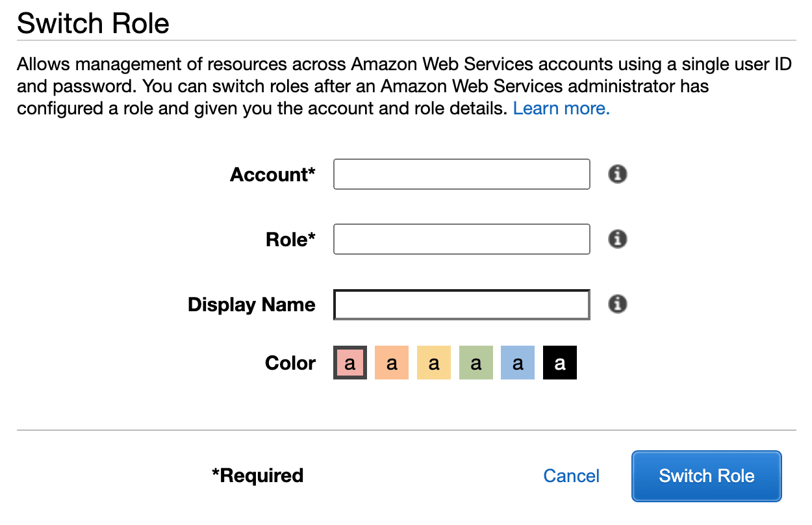Click the Color row label
Screen dimensions: 812x525
[290, 363]
